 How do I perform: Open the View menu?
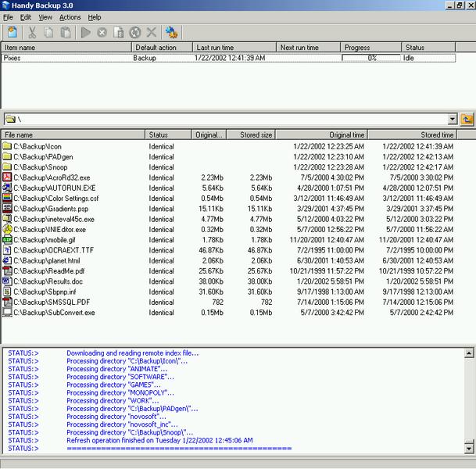(x=45, y=17)
